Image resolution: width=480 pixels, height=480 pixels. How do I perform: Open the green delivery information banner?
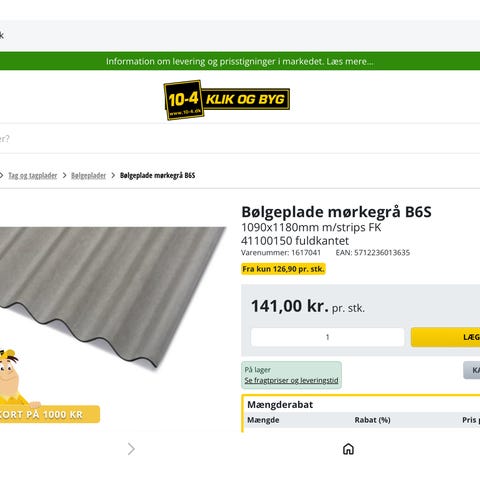tap(240, 61)
